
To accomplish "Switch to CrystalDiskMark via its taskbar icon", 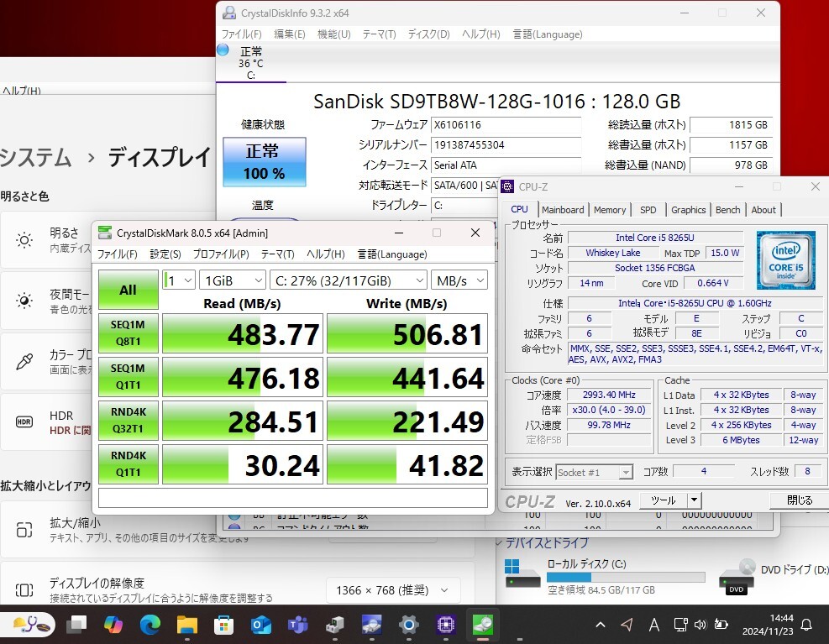I will [483, 625].
